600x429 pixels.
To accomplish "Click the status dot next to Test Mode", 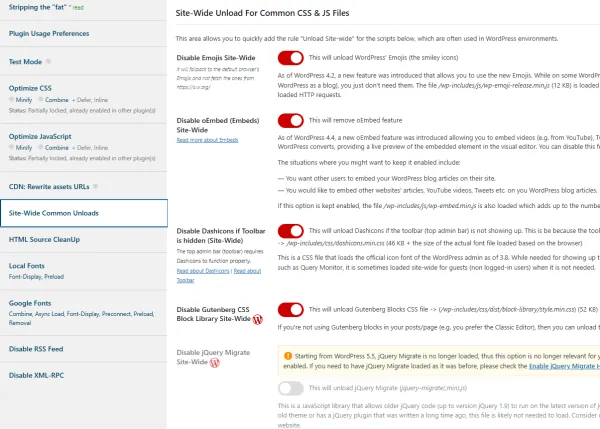I will tap(47, 61).
